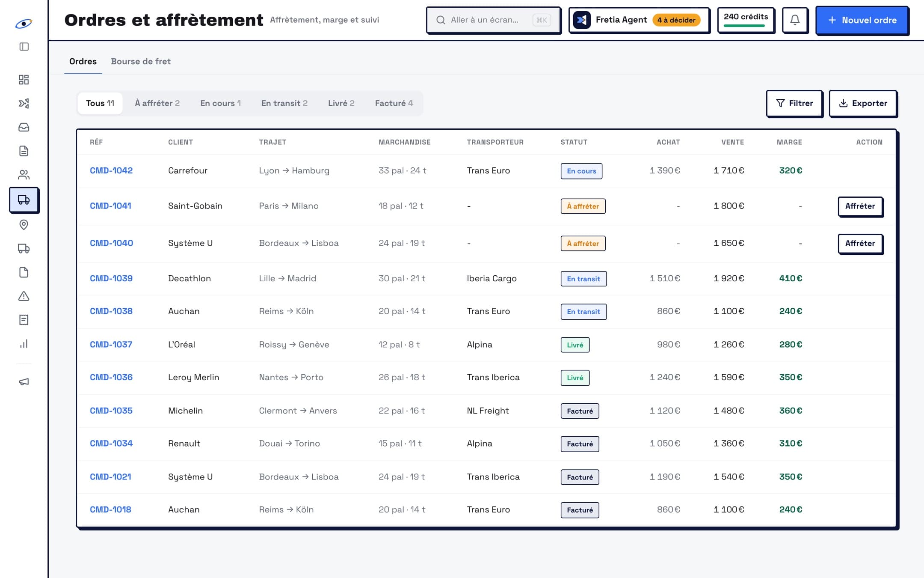
Task: Filter by the À affréter 2 tab
Action: (157, 103)
